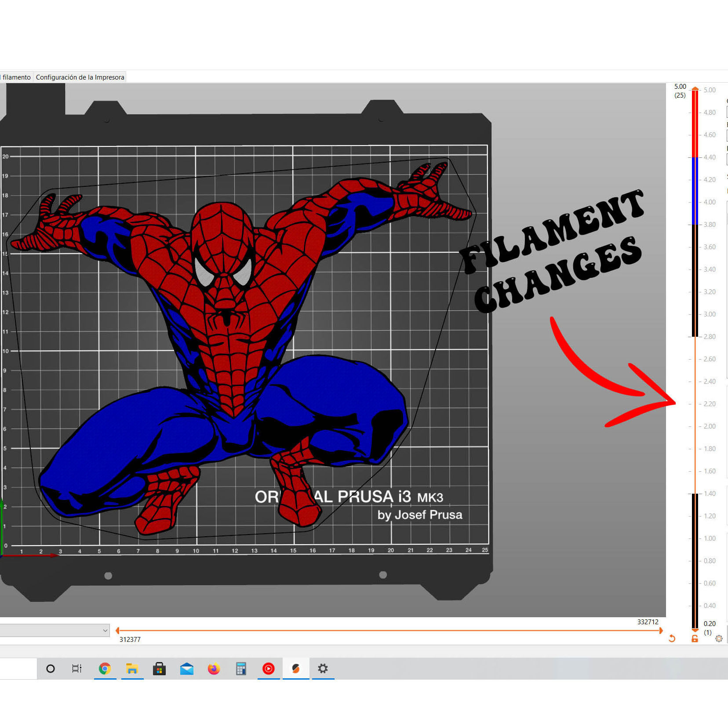Grab the left thumb of horizontal move slider
The height and width of the screenshot is (728, 728).
click(117, 630)
